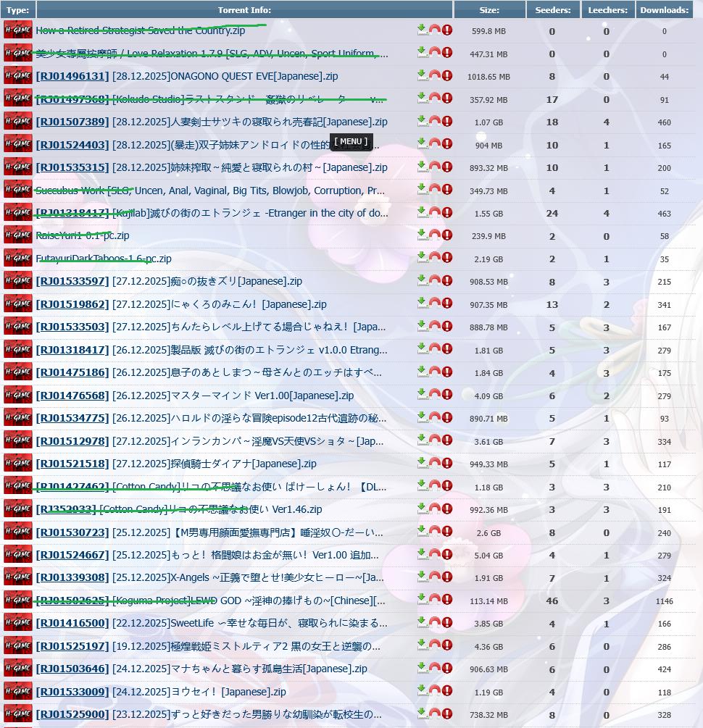Open the floating MENU popup
The height and width of the screenshot is (728, 703).
pyautogui.click(x=351, y=141)
